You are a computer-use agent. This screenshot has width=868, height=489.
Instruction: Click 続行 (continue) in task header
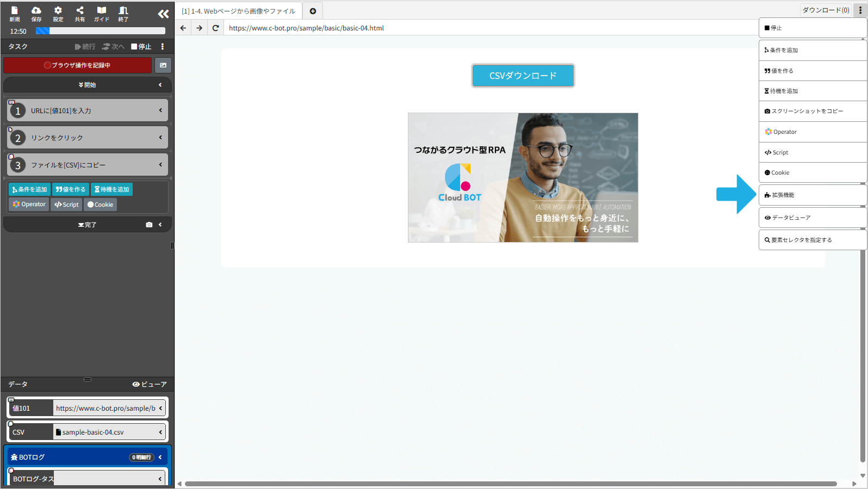85,47
